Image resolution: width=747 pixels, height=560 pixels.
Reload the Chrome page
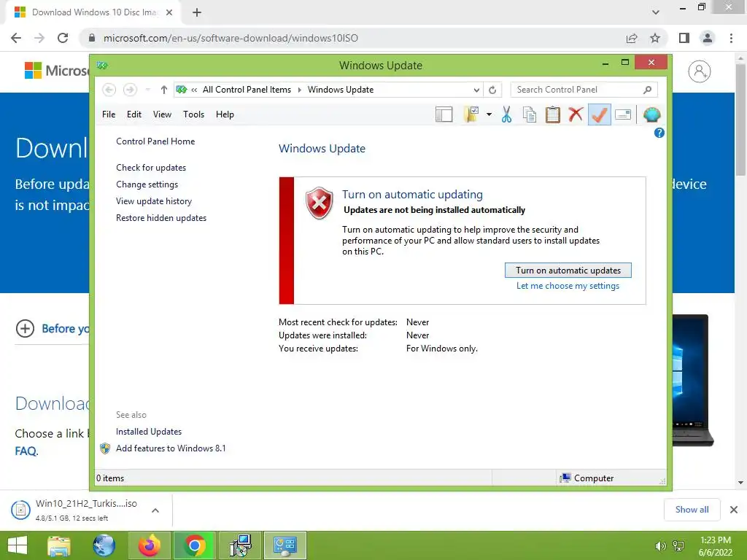click(x=63, y=38)
